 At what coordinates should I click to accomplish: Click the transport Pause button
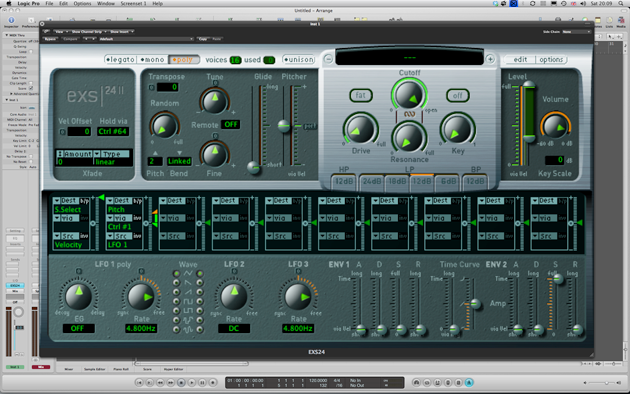[202, 382]
